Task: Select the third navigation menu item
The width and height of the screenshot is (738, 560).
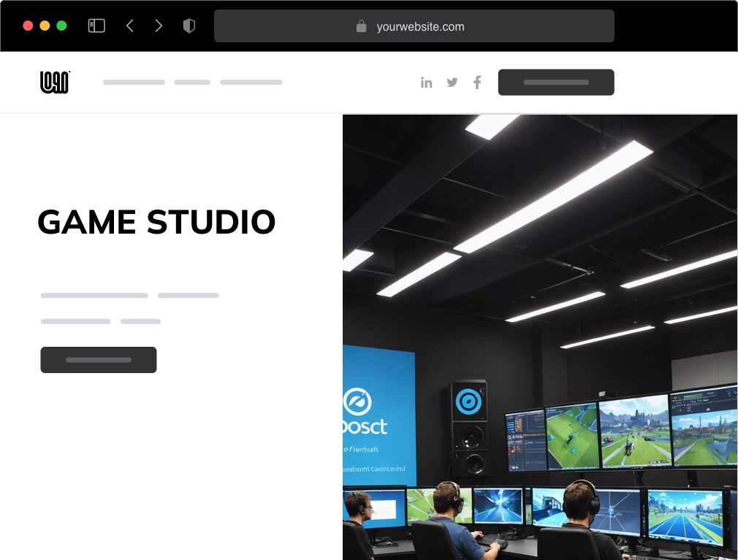Action: (x=251, y=82)
